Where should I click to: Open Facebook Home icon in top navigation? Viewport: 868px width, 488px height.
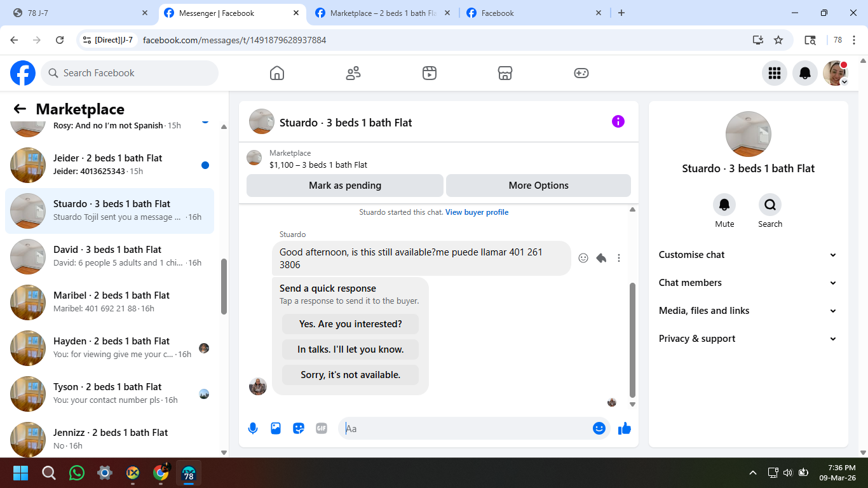(277, 73)
